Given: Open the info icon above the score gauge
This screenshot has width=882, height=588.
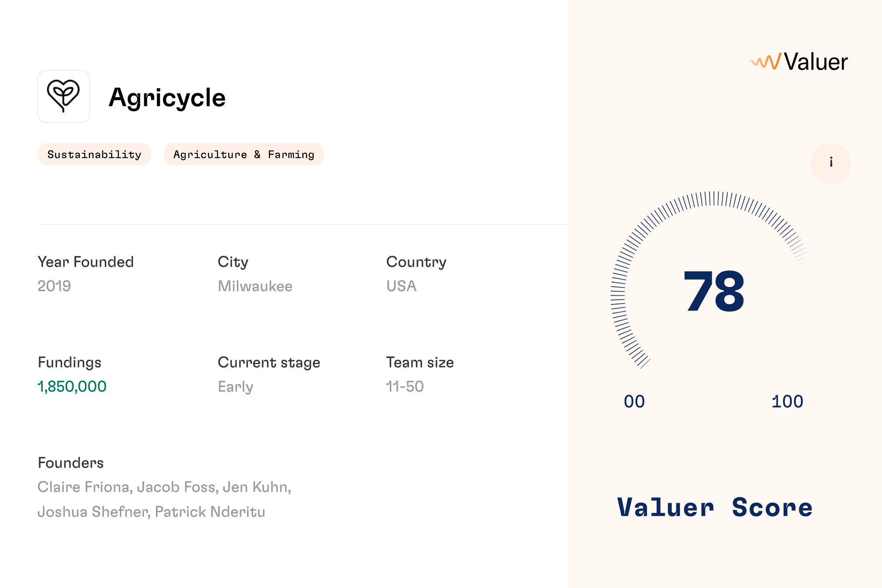Looking at the screenshot, I should tap(830, 163).
